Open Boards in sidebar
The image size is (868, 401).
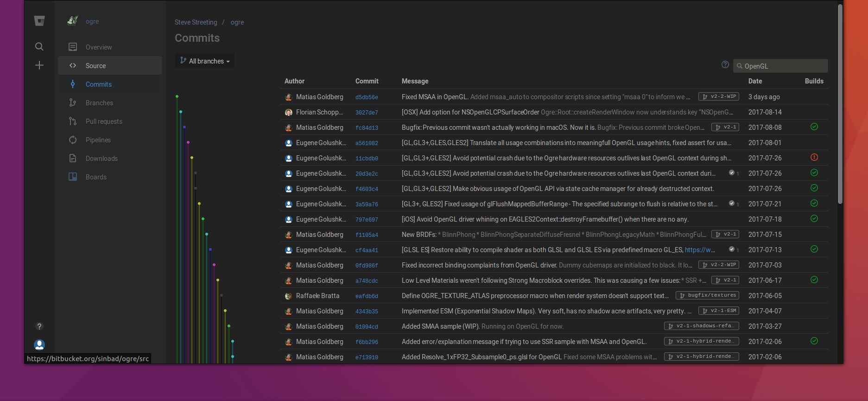point(110,177)
